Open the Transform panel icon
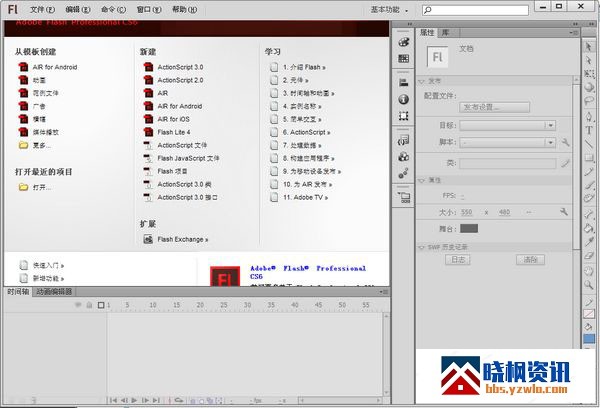 tap(403, 116)
